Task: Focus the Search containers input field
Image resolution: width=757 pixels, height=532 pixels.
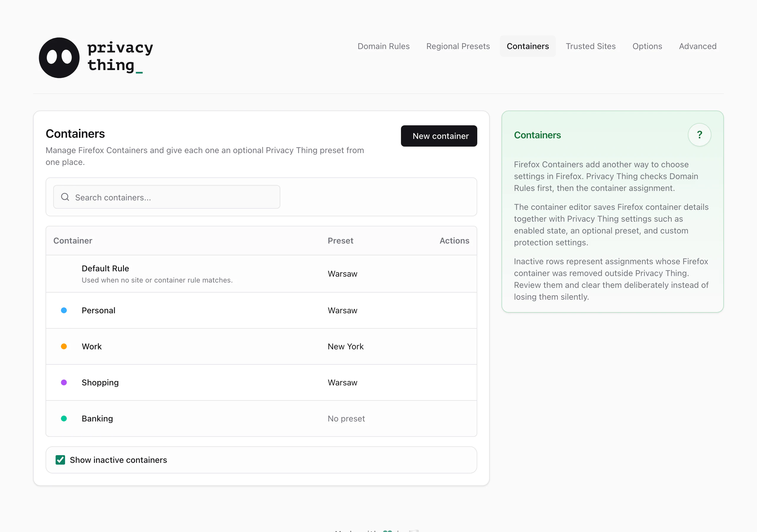Action: click(x=166, y=197)
